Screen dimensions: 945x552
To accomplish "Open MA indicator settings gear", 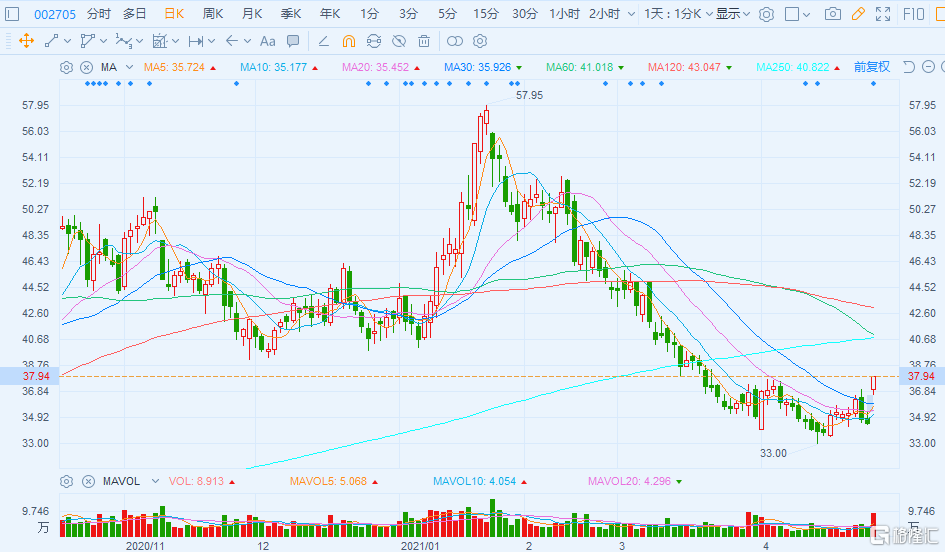I will [66, 67].
